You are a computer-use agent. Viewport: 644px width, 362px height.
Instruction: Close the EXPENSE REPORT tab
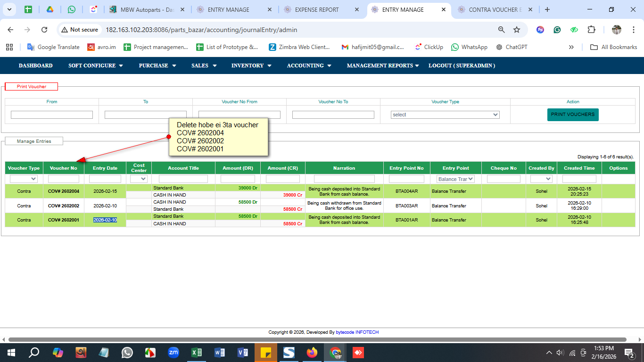[356, 9]
